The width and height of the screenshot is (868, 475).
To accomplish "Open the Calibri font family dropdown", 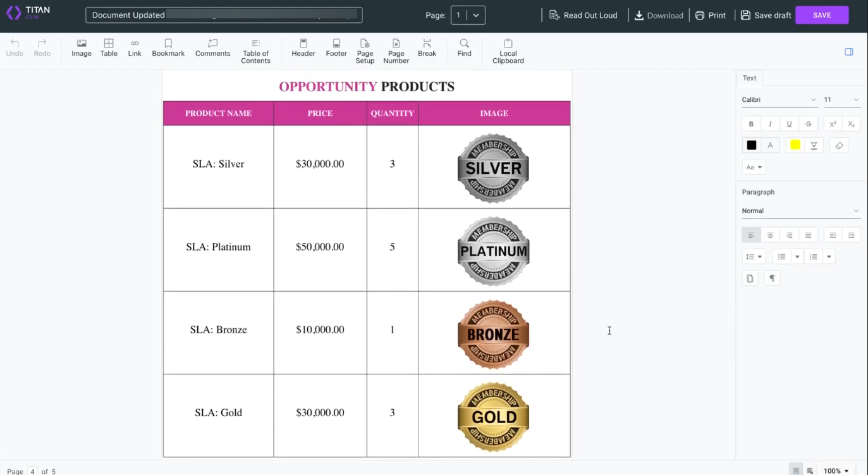I will tap(779, 99).
